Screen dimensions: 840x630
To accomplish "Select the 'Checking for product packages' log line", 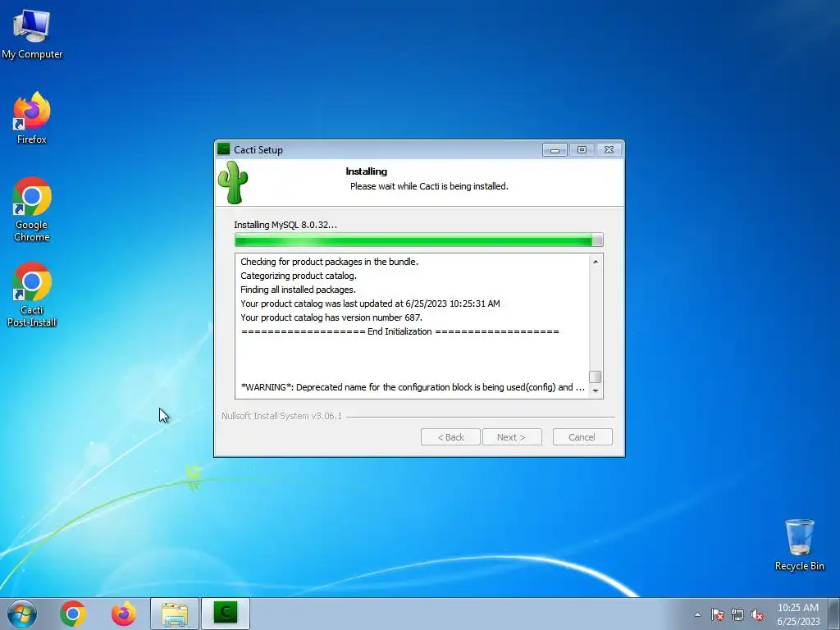I will pyautogui.click(x=329, y=262).
